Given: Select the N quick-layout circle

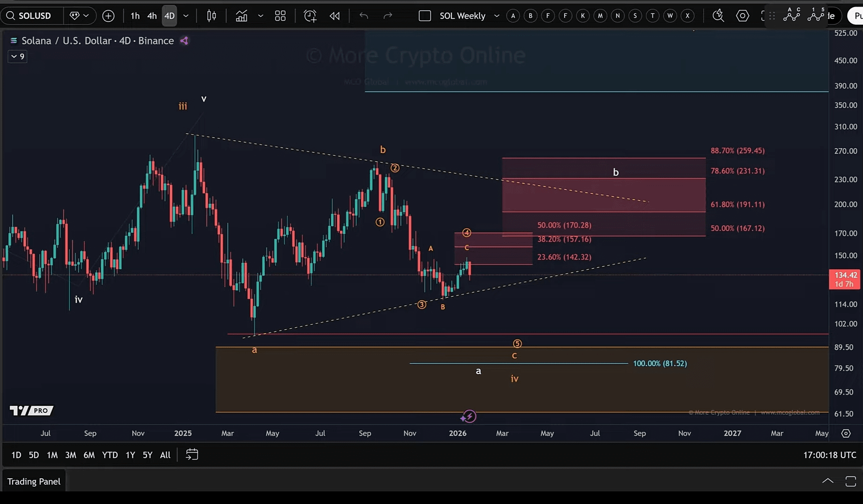Looking at the screenshot, I should (617, 16).
